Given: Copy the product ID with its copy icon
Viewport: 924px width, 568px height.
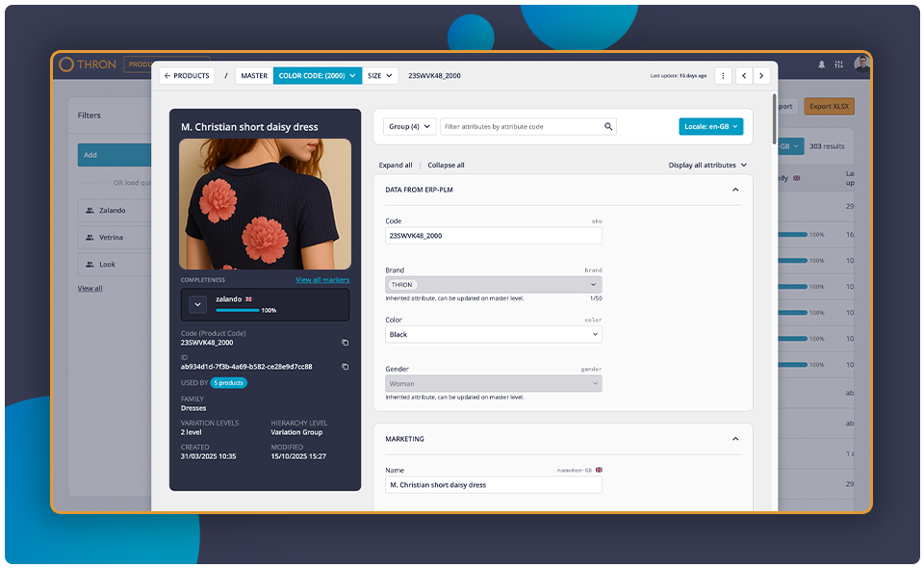Looking at the screenshot, I should (346, 367).
